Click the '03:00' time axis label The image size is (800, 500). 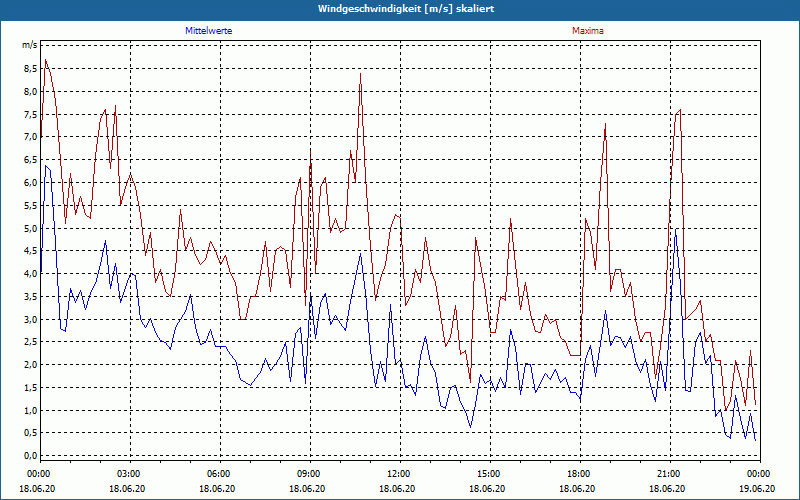coord(127,474)
